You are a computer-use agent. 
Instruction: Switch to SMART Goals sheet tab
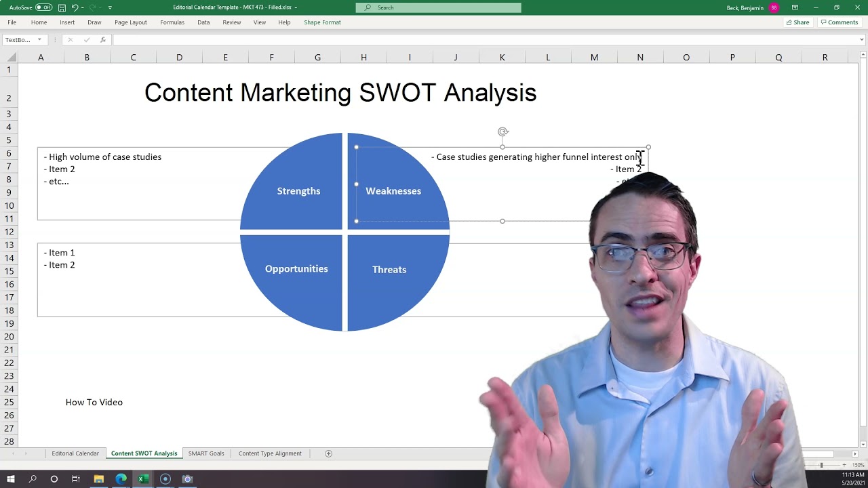pos(206,453)
